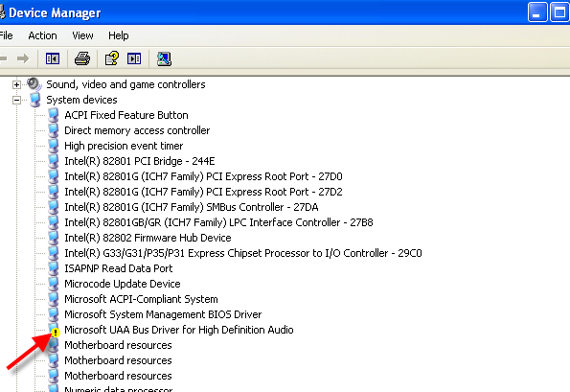Click Sound, video and game controllers icon
This screenshot has width=570, height=392.
click(x=34, y=84)
